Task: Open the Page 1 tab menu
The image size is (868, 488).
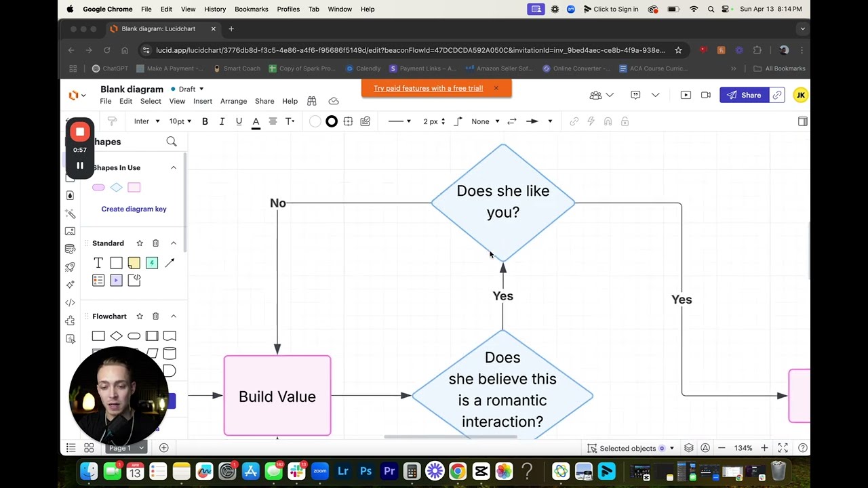Action: 126,448
